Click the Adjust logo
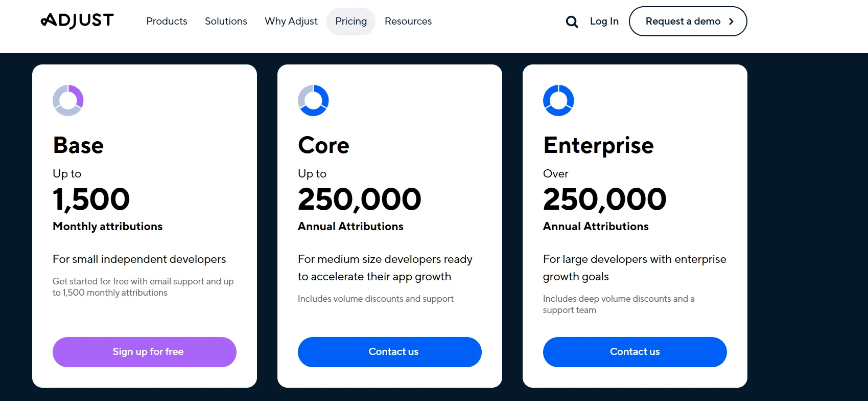The image size is (868, 401). click(77, 21)
